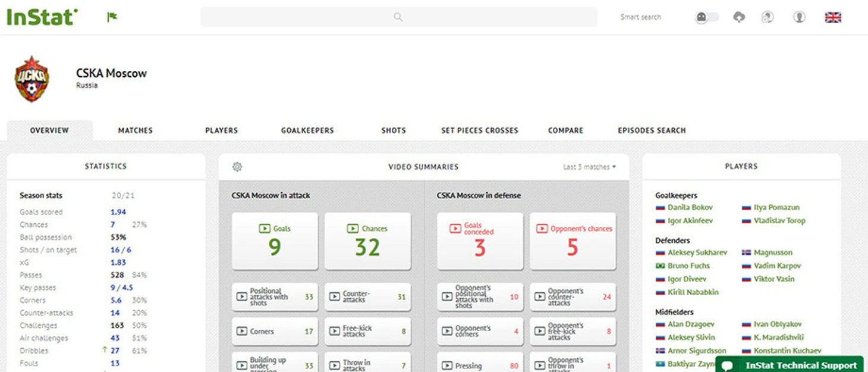The height and width of the screenshot is (372, 868).
Task: Click play icon on Pressing card
Action: (x=447, y=365)
